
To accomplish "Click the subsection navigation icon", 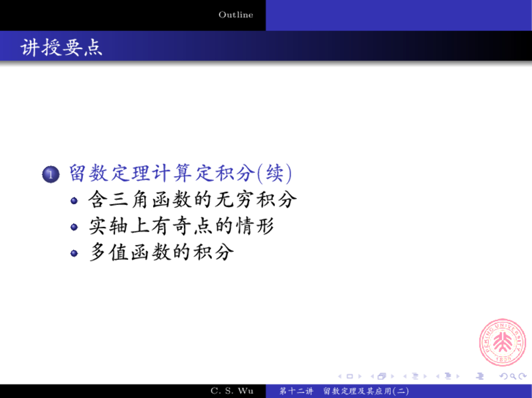I will point(415,376).
